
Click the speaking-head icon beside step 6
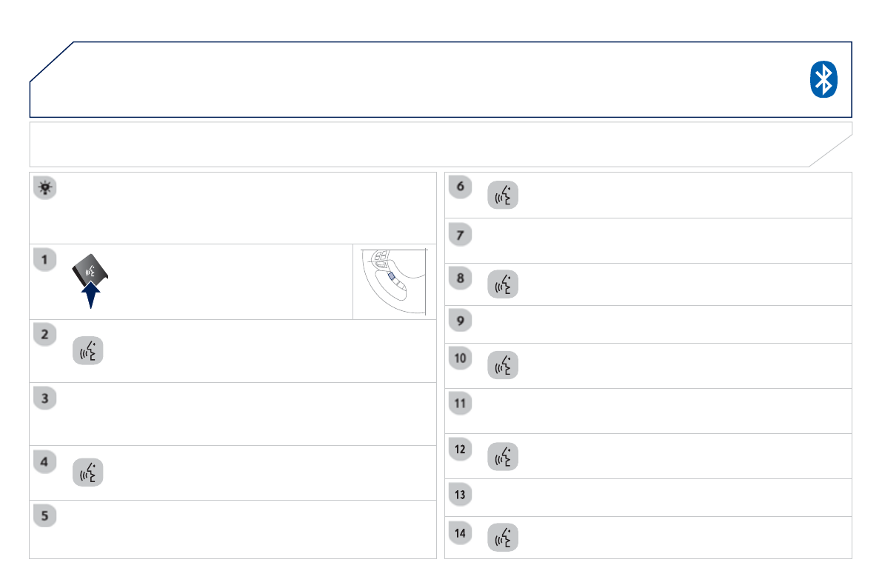(503, 195)
